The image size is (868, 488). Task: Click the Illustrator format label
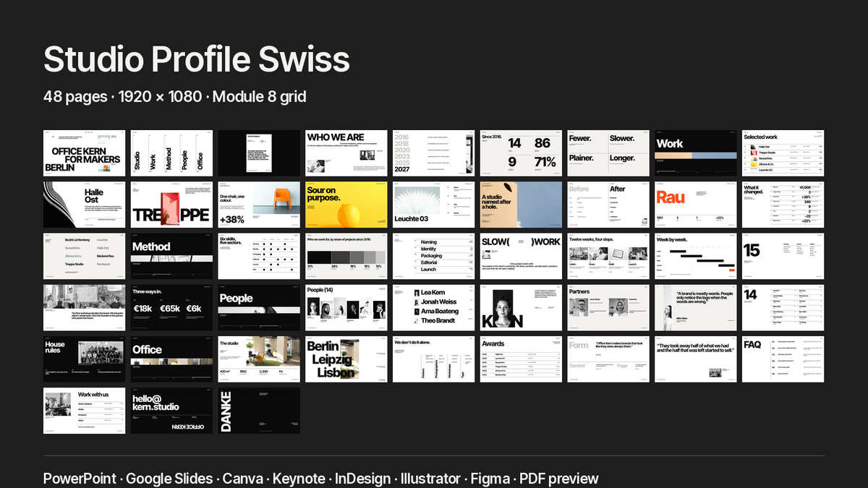(x=430, y=479)
